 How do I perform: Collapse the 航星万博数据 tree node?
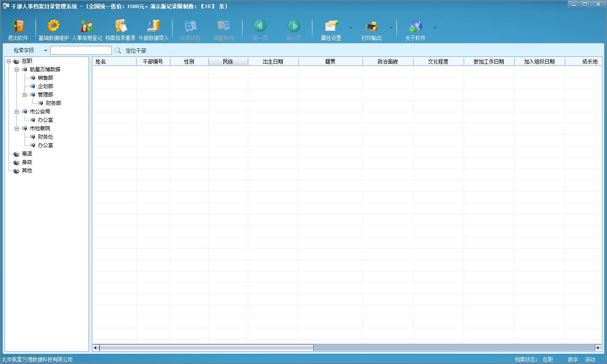tap(17, 70)
